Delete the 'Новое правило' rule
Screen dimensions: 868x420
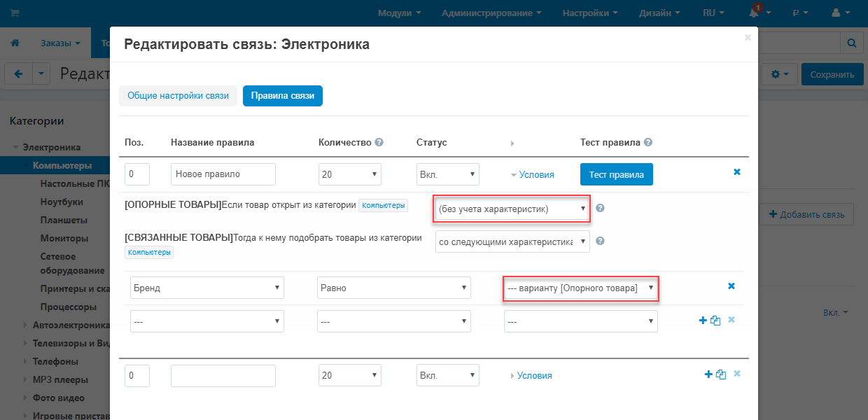tap(737, 171)
